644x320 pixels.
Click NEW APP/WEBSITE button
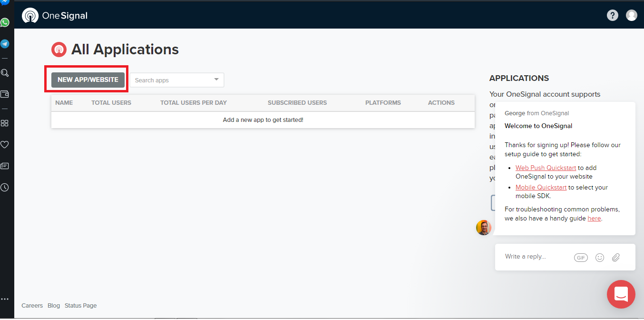pyautogui.click(x=88, y=80)
